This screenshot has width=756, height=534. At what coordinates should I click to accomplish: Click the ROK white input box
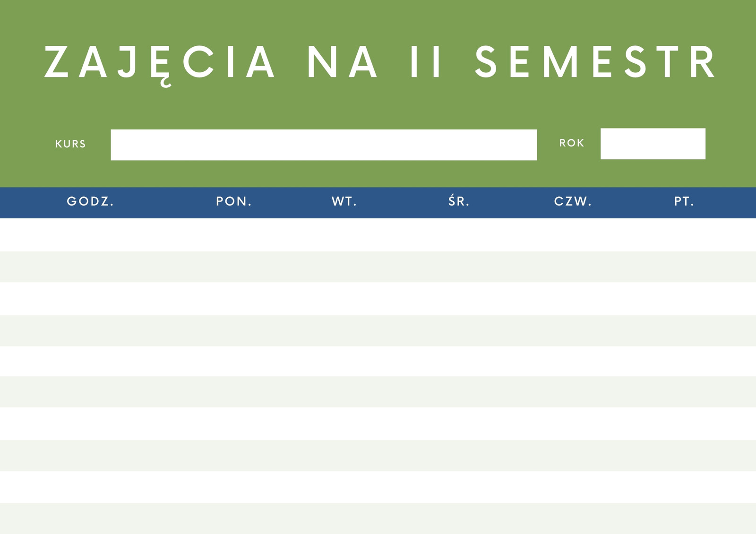point(653,144)
